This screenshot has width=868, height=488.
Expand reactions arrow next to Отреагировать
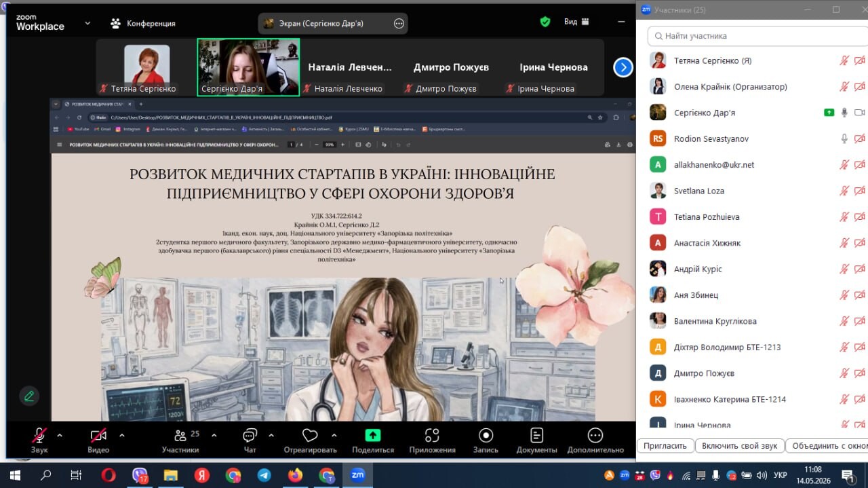coord(334,435)
